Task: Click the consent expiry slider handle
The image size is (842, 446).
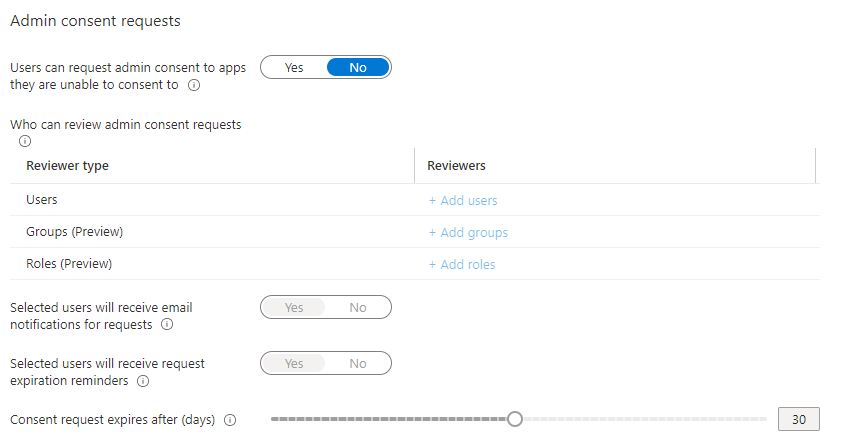Action: click(514, 419)
